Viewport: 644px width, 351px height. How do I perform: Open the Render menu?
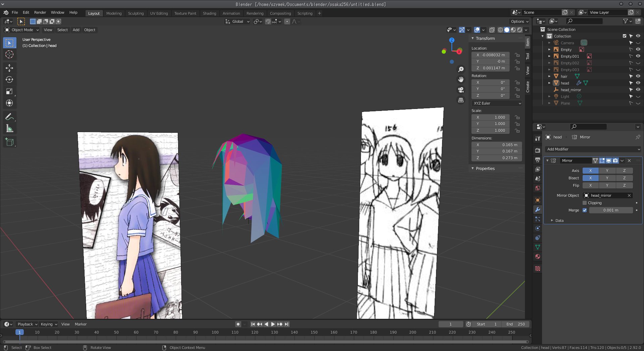tap(40, 12)
